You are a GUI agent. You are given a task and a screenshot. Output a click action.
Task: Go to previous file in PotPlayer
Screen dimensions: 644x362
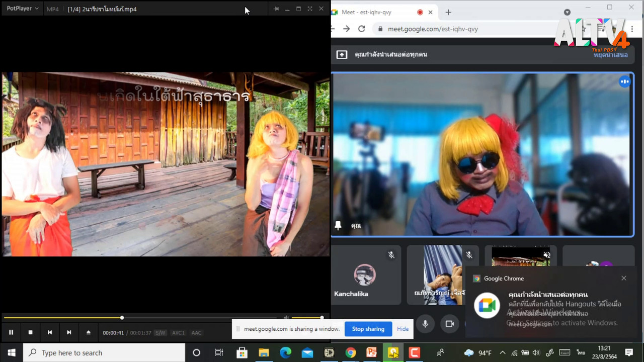[50, 332]
